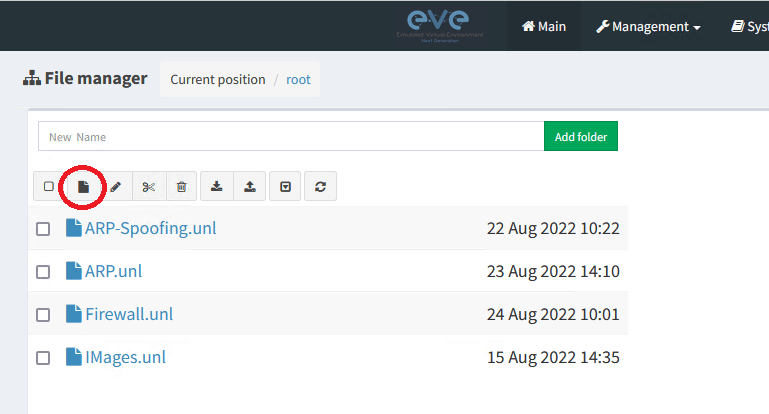769x414 pixels.
Task: Open the System menu in navbar
Action: pos(750,27)
